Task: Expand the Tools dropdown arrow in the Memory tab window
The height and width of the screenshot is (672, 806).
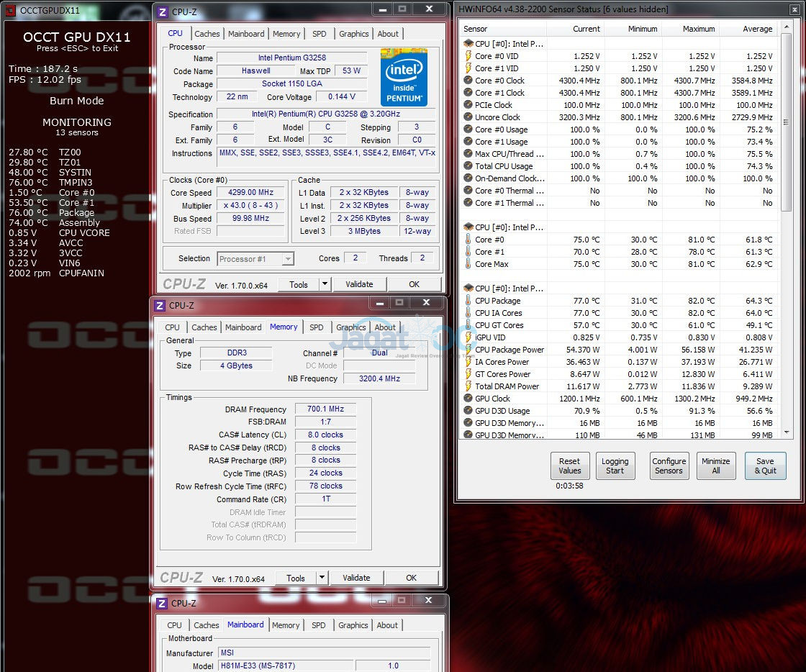Action: tap(322, 578)
